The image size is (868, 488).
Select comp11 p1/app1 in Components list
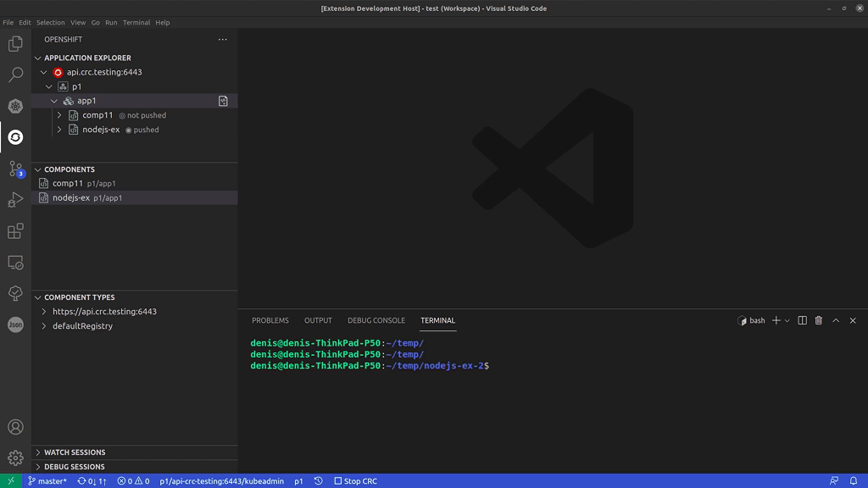pyautogui.click(x=135, y=183)
